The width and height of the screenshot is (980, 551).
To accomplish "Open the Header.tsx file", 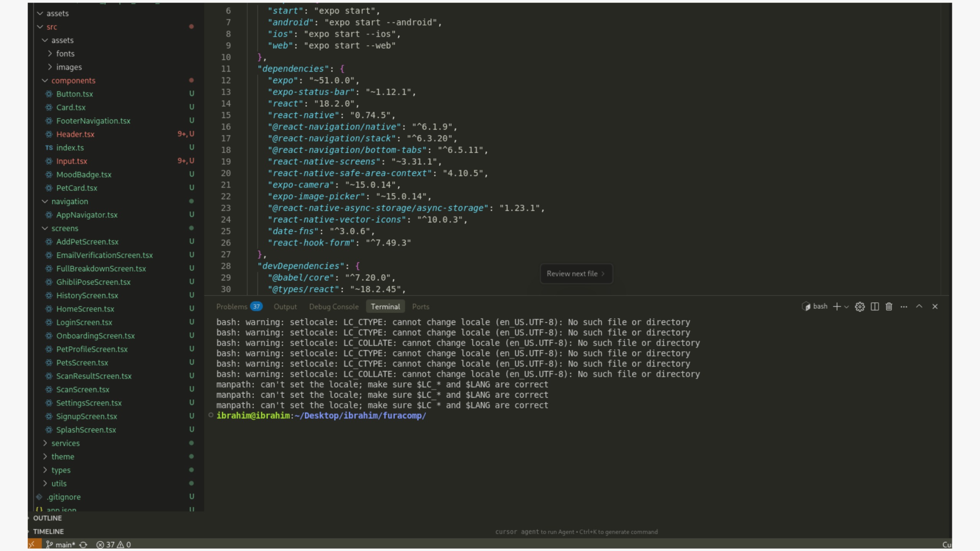I will click(75, 134).
